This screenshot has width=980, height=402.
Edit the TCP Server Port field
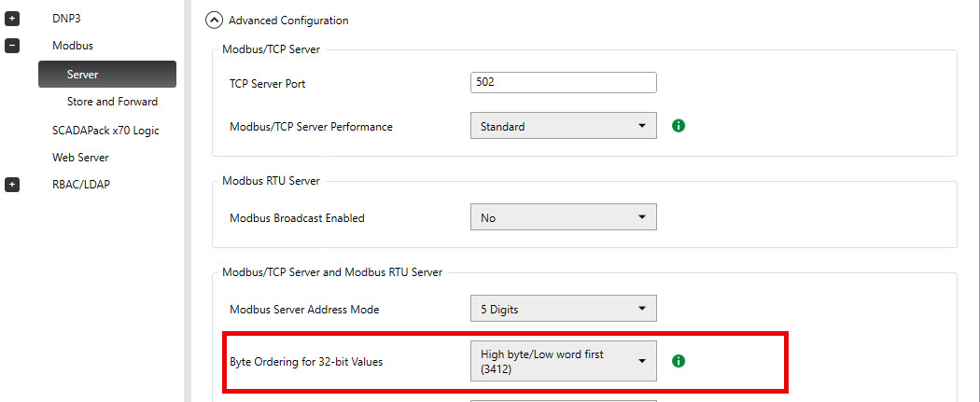[563, 82]
